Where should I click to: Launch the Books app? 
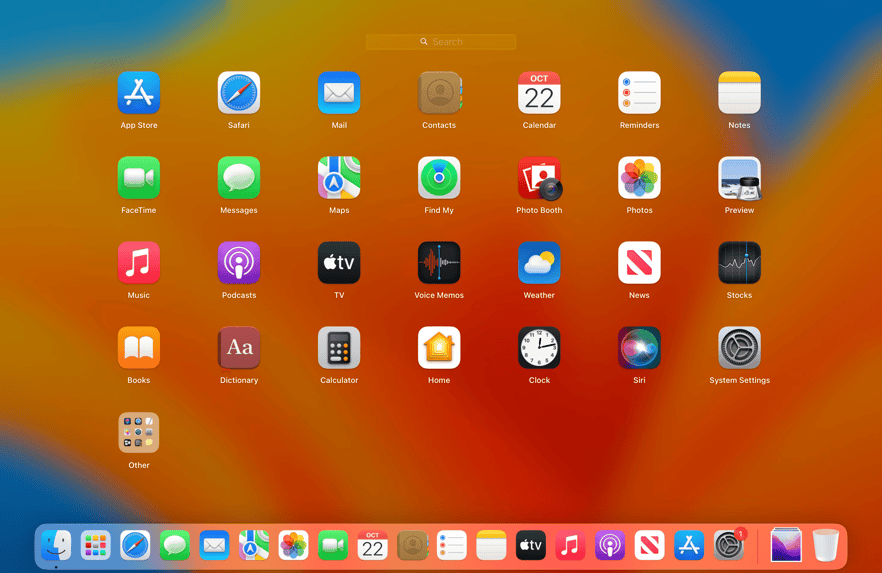[x=139, y=348]
